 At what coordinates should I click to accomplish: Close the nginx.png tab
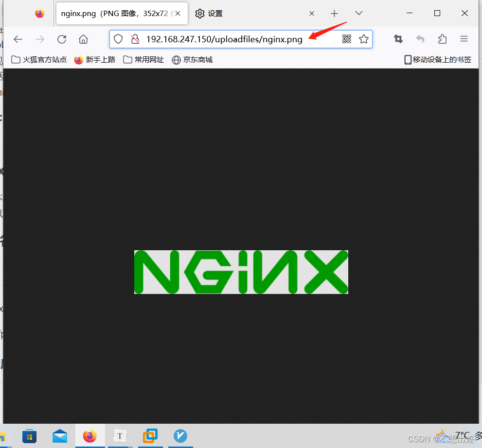tap(178, 14)
